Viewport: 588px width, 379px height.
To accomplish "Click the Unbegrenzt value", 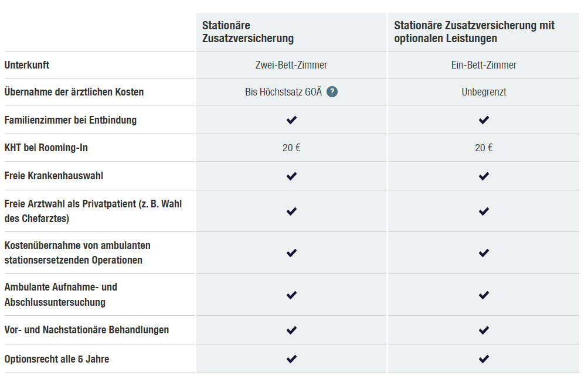I will pyautogui.click(x=484, y=92).
